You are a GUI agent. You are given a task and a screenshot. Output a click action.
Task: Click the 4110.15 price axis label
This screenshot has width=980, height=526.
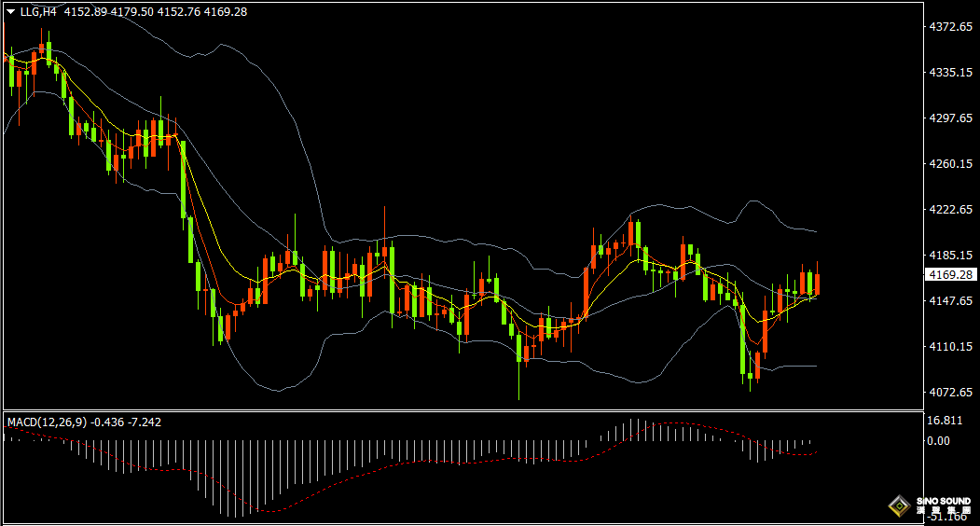click(x=950, y=347)
